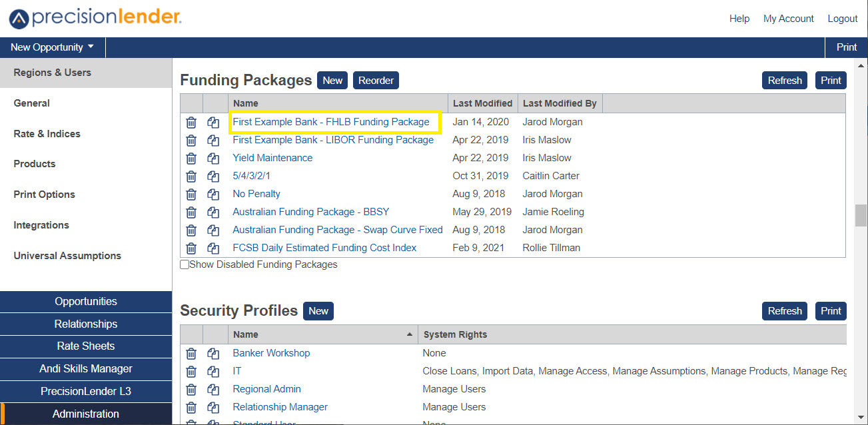868x425 pixels.
Task: Delete the Banker Workshop security profile
Action: click(x=191, y=353)
